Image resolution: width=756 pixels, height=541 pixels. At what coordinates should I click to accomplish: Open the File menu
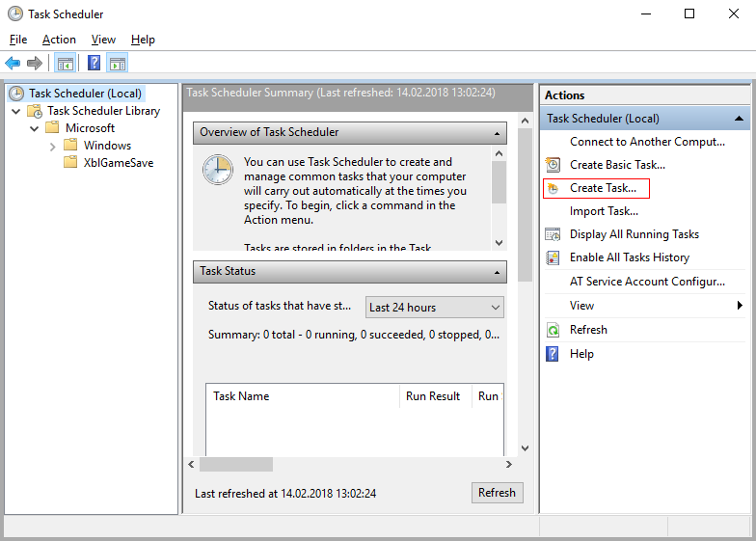(x=17, y=40)
